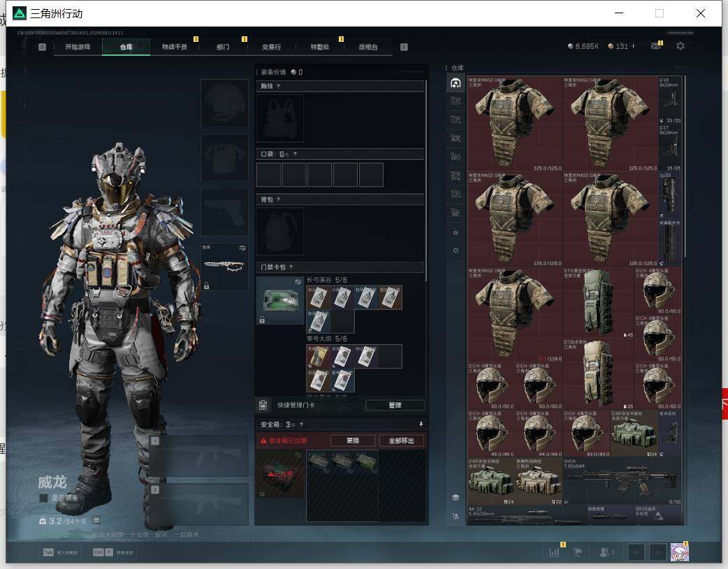Image resolution: width=728 pixels, height=569 pixels.
Task: Click the help question mark beside 安全箱
Action: [x=301, y=424]
